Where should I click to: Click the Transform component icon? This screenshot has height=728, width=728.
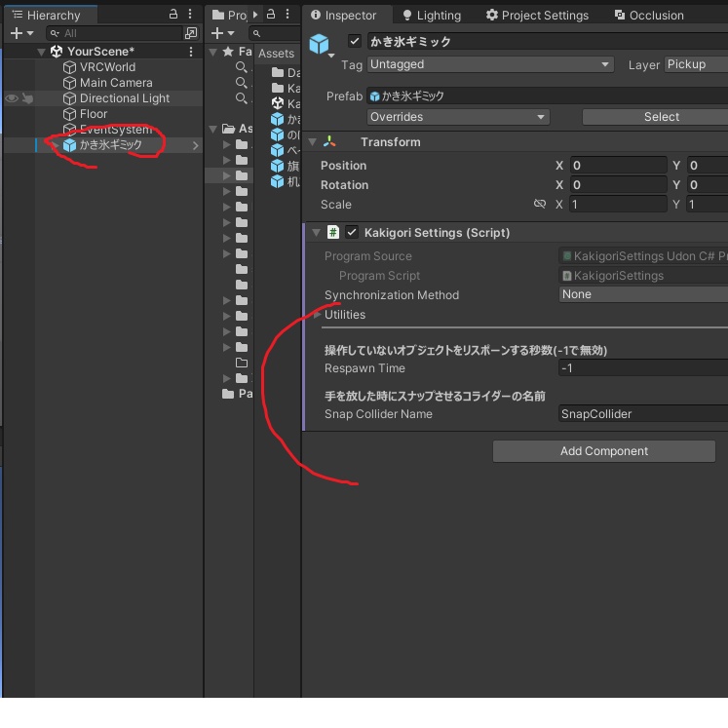(x=329, y=142)
